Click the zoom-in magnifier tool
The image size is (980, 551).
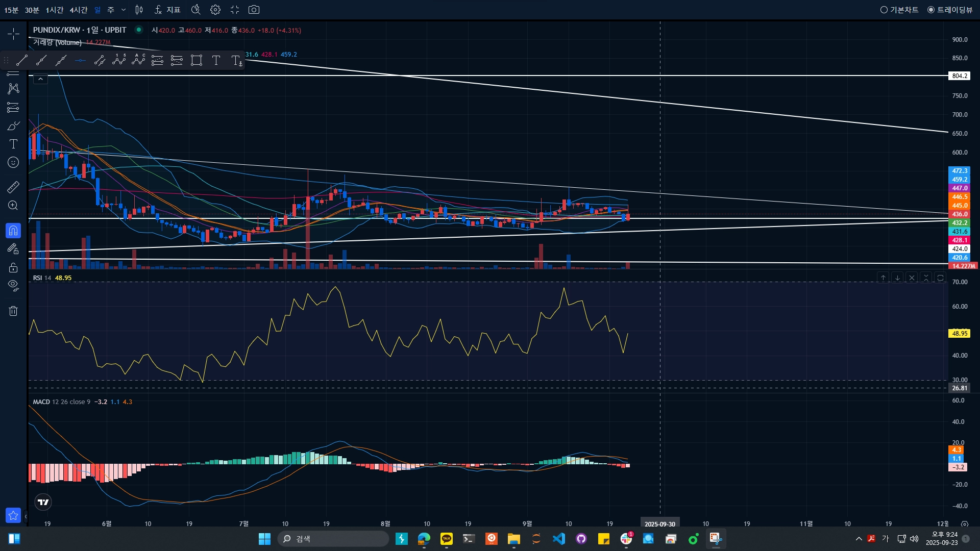(x=13, y=206)
